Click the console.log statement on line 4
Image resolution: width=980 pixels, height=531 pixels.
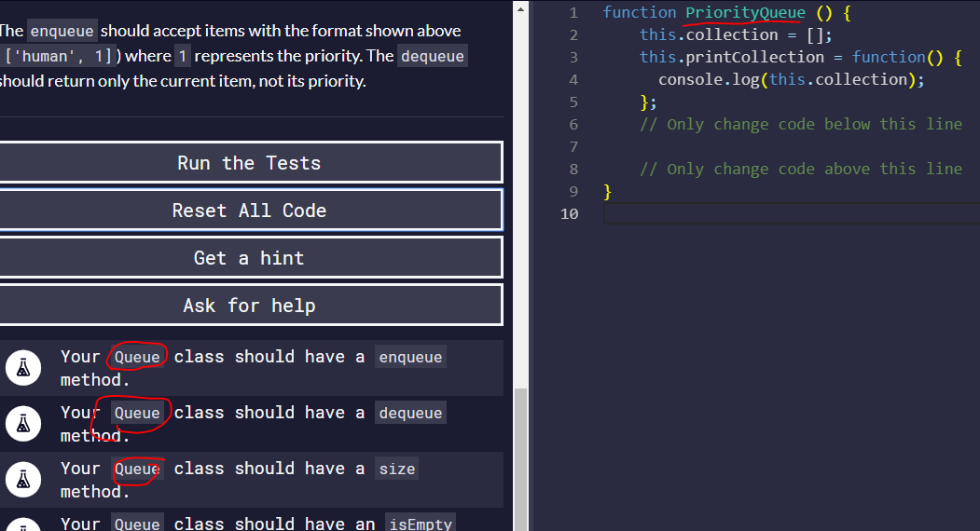coord(792,79)
